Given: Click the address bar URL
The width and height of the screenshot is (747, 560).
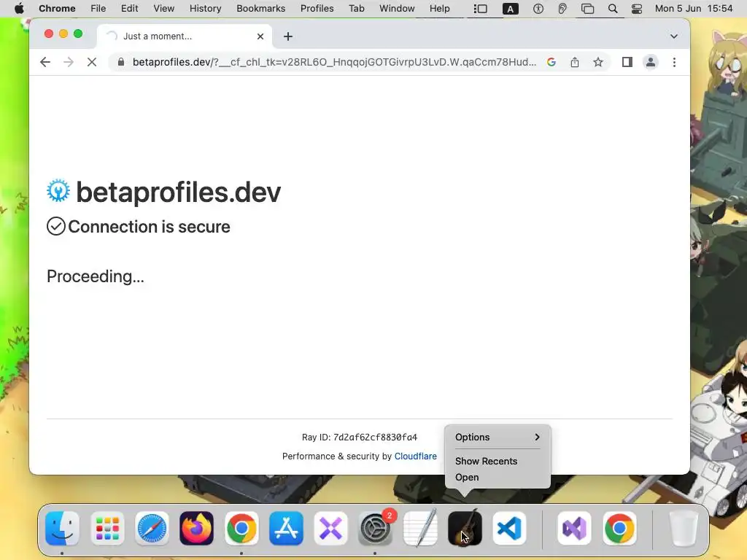Looking at the screenshot, I should (x=334, y=62).
